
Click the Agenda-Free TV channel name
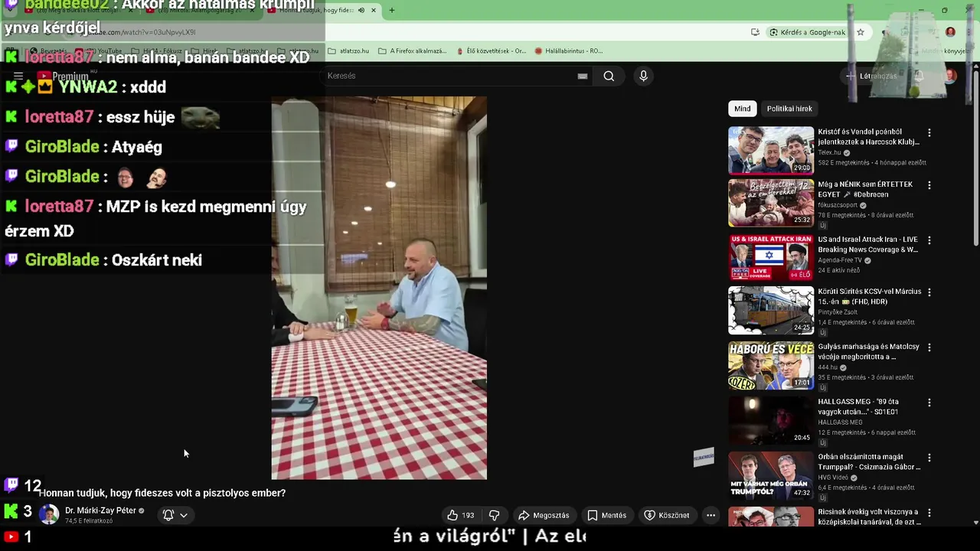click(x=840, y=260)
